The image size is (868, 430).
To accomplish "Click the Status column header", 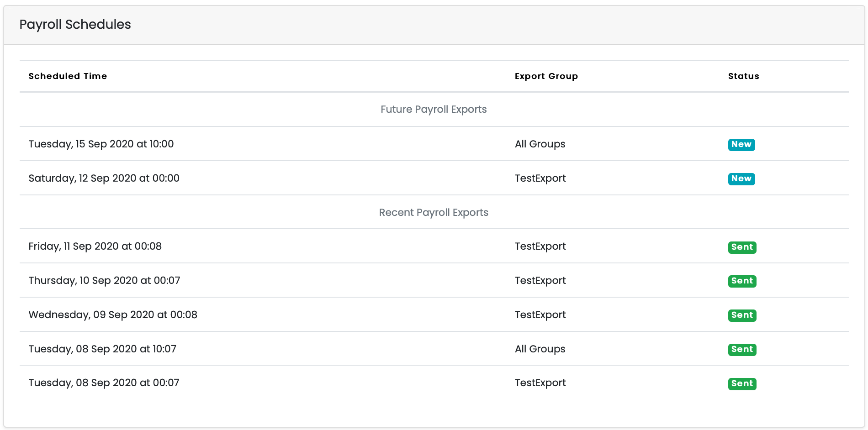I will [x=743, y=76].
